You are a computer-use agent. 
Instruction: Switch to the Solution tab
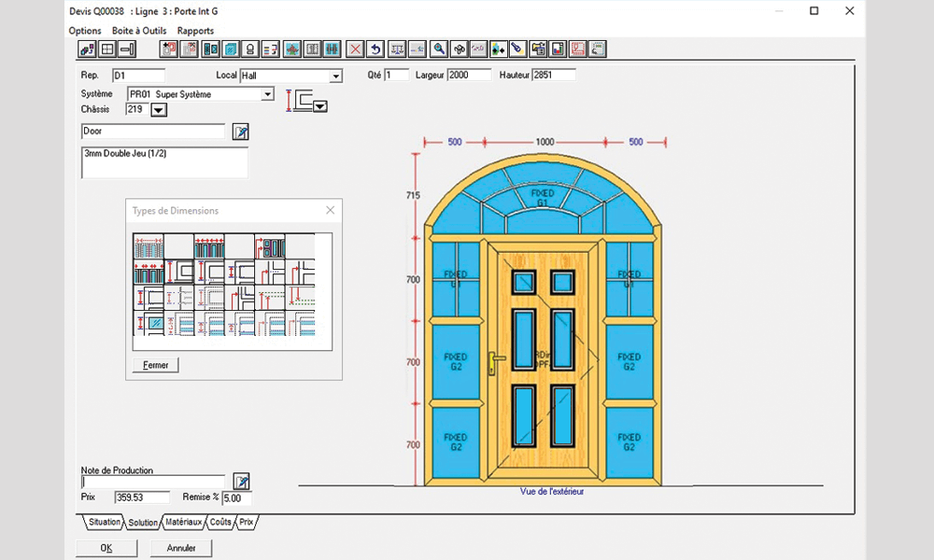(x=143, y=523)
